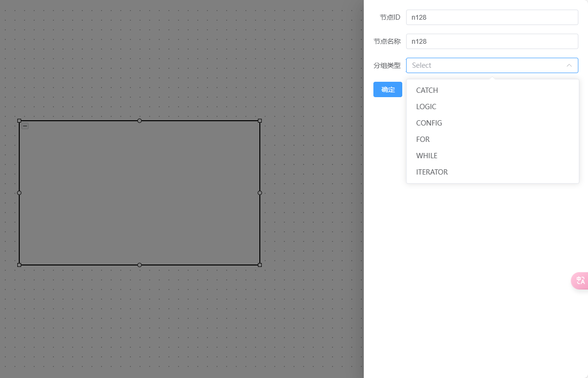Click the 确定 confirm button
Image resolution: width=588 pixels, height=378 pixels.
(x=388, y=89)
